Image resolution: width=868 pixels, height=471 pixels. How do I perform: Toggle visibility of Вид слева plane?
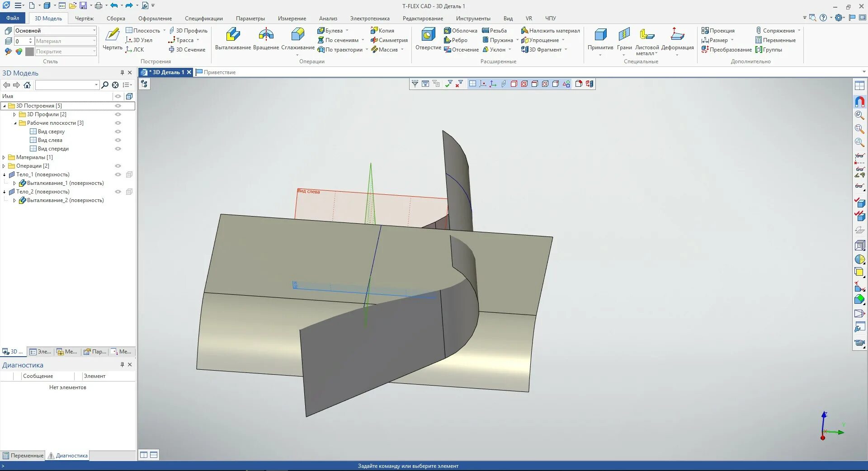pos(118,140)
